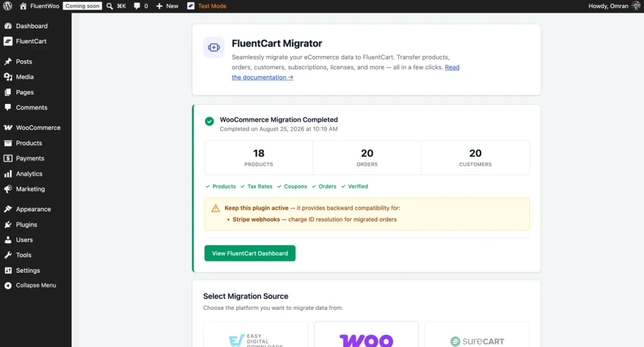Screen dimensions: 644x347
Task: Click View FluentCart Dashboard button
Action: (x=250, y=253)
